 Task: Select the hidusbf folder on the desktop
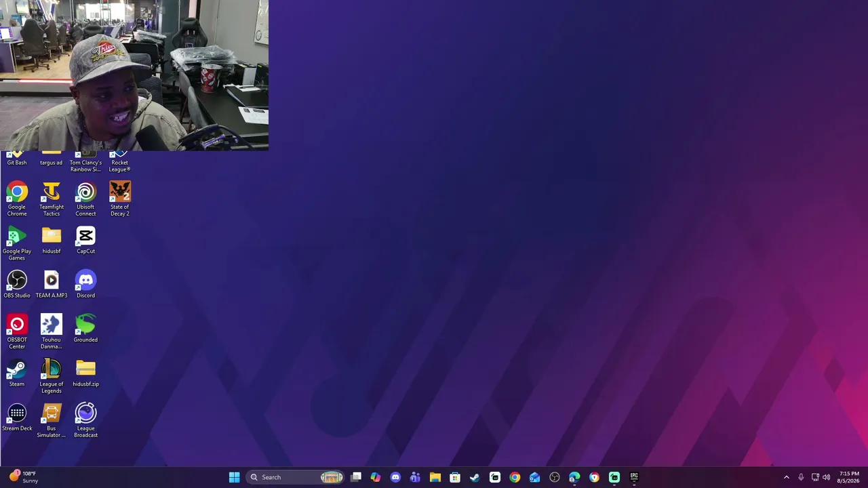(x=52, y=241)
